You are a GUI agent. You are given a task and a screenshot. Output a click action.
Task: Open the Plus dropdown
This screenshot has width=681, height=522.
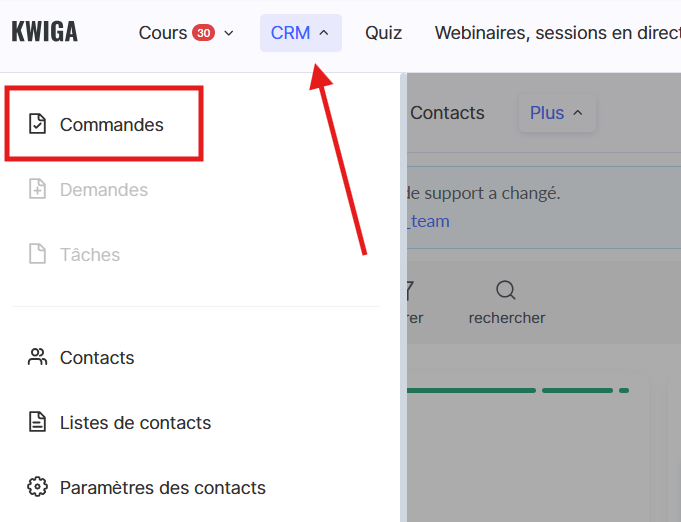coord(556,113)
